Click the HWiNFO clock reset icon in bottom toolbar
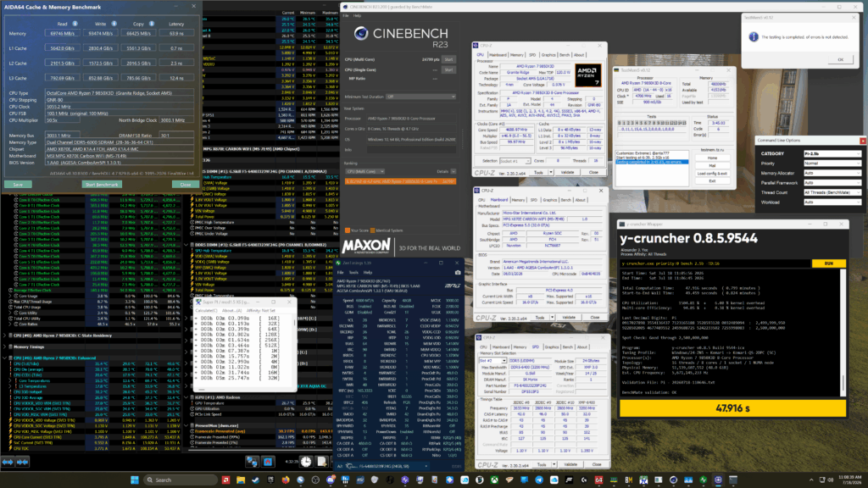This screenshot has height=488, width=868. click(x=305, y=462)
